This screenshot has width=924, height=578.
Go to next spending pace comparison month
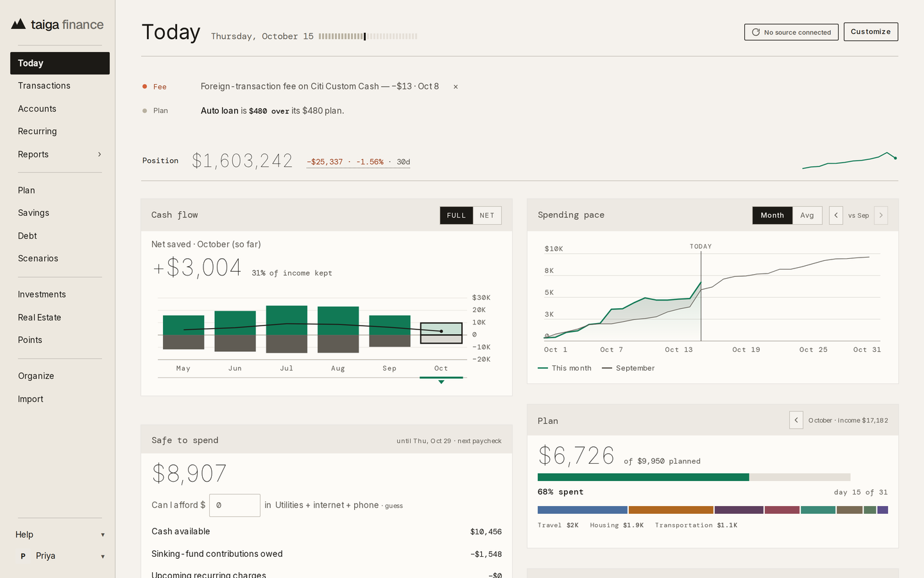tap(881, 215)
